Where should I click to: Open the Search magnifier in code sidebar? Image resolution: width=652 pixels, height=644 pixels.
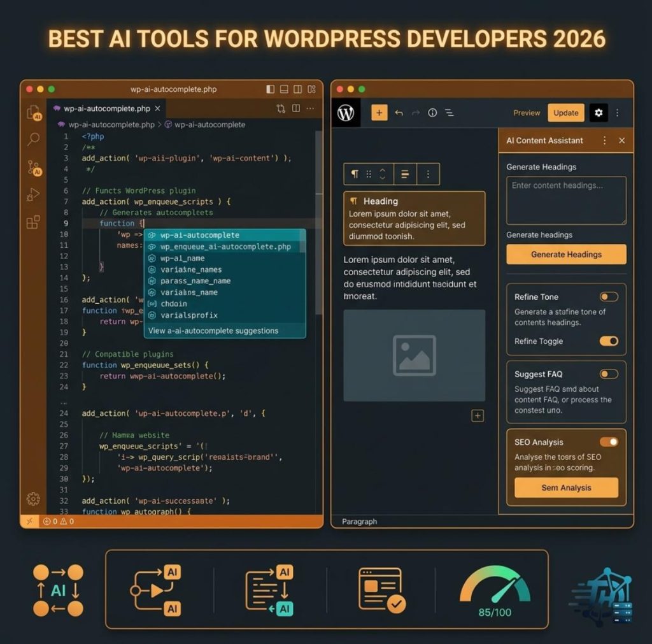tap(33, 139)
